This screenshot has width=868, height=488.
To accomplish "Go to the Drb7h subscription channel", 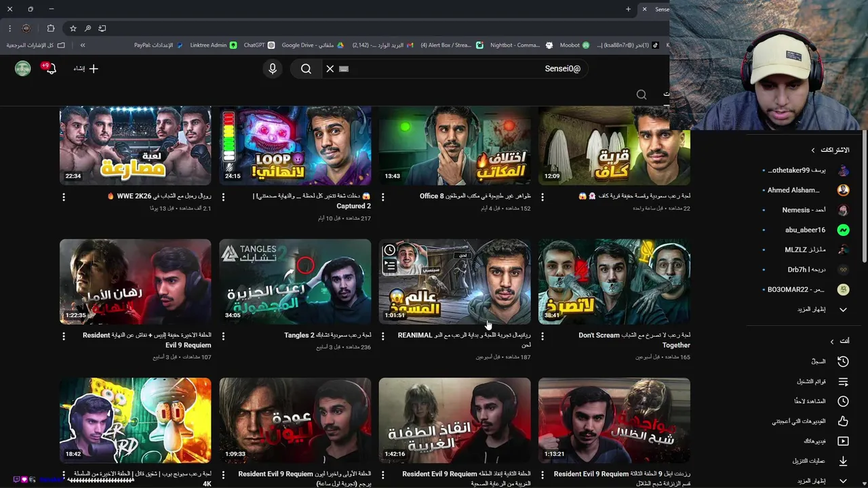I will pos(805,270).
